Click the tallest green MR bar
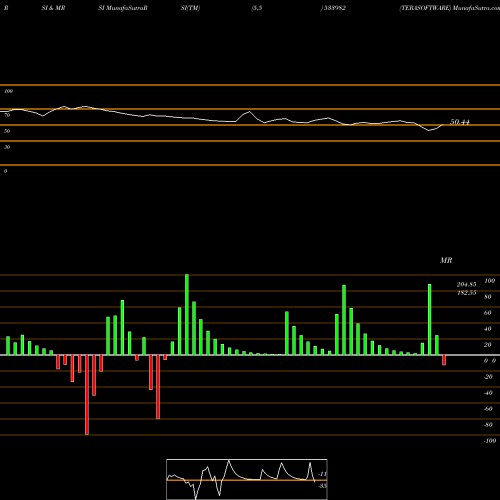 click(187, 314)
